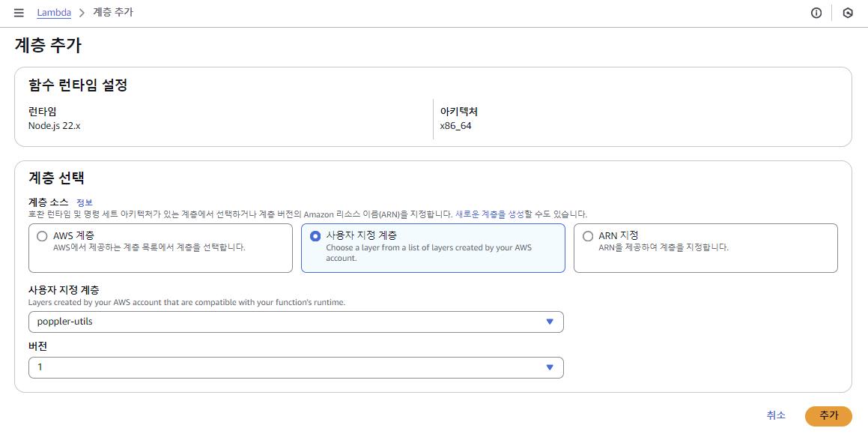
Task: Click the info circle icon
Action: (x=816, y=13)
